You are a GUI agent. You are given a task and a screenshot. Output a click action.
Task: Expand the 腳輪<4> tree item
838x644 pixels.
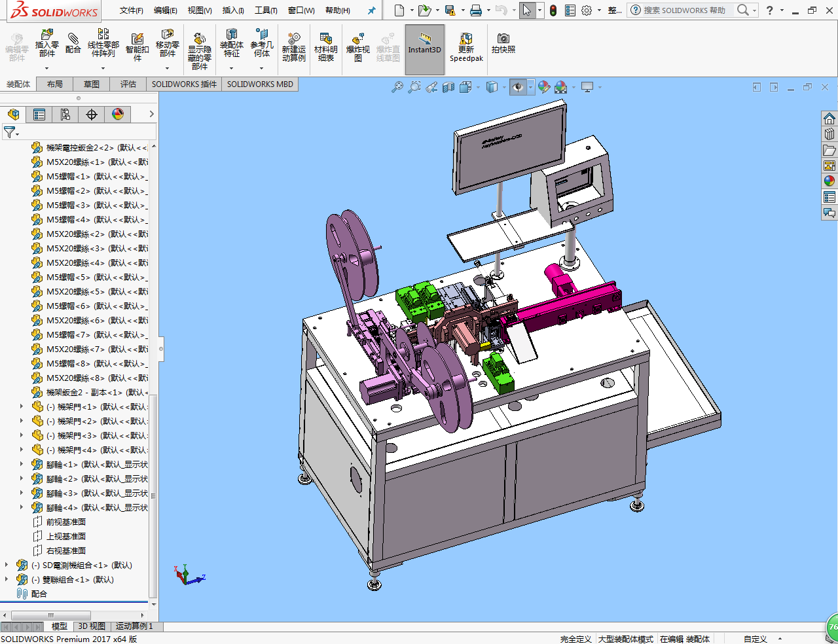[22, 507]
